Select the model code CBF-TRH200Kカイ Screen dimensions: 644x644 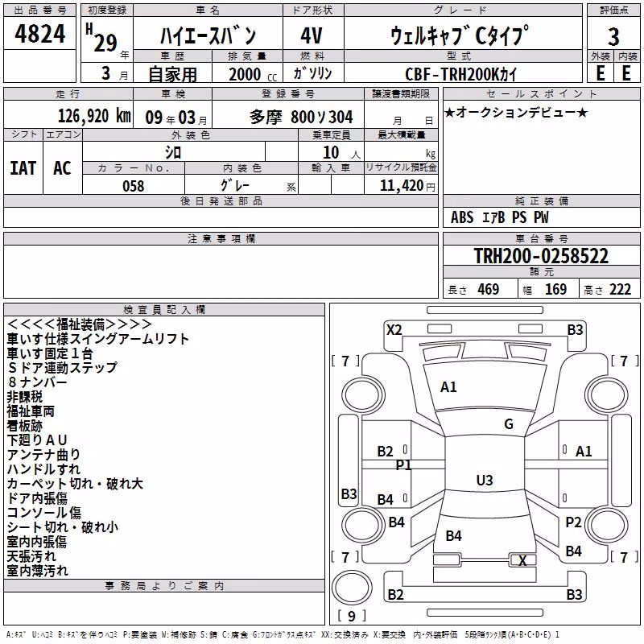[460, 74]
